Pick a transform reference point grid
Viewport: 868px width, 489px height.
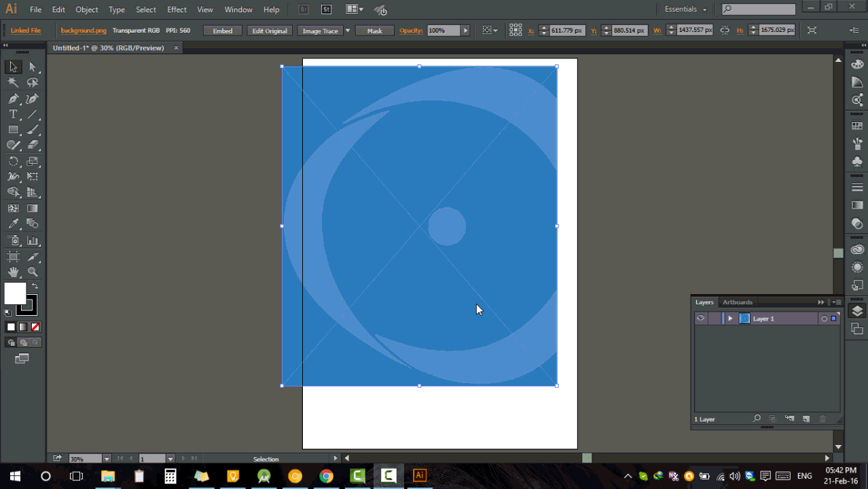click(x=516, y=30)
